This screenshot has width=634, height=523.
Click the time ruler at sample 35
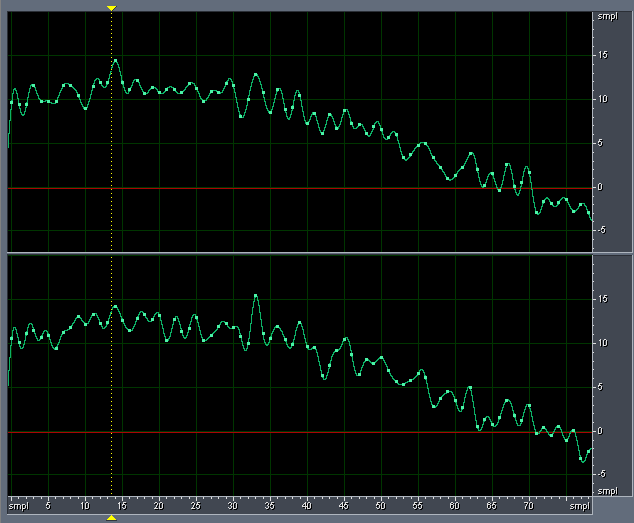270,506
